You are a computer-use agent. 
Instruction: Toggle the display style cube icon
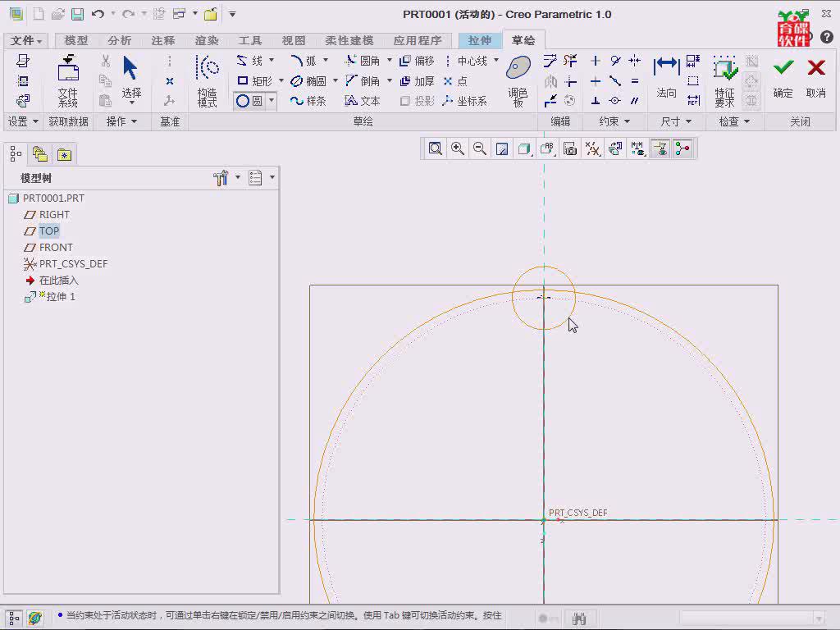tap(524, 148)
